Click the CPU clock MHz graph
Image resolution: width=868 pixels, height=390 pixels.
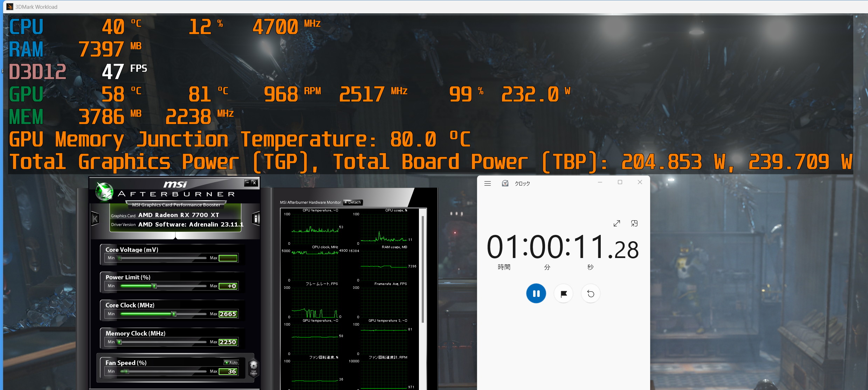tap(315, 265)
